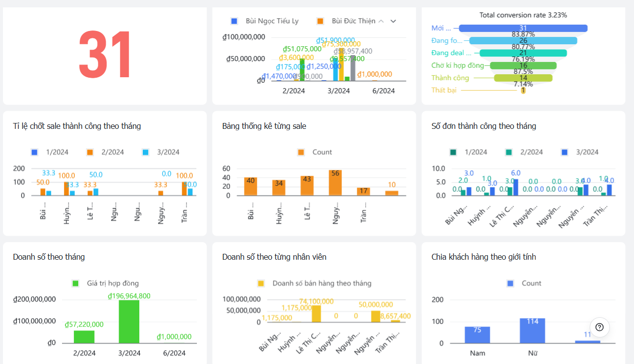The image size is (634, 364).
Task: Open the help question mark icon
Action: point(600,327)
